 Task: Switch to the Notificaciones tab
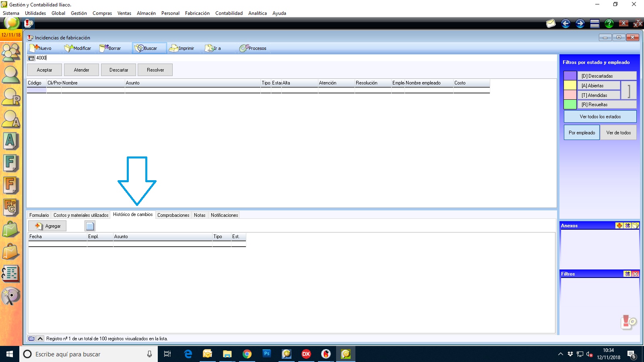pyautogui.click(x=224, y=215)
